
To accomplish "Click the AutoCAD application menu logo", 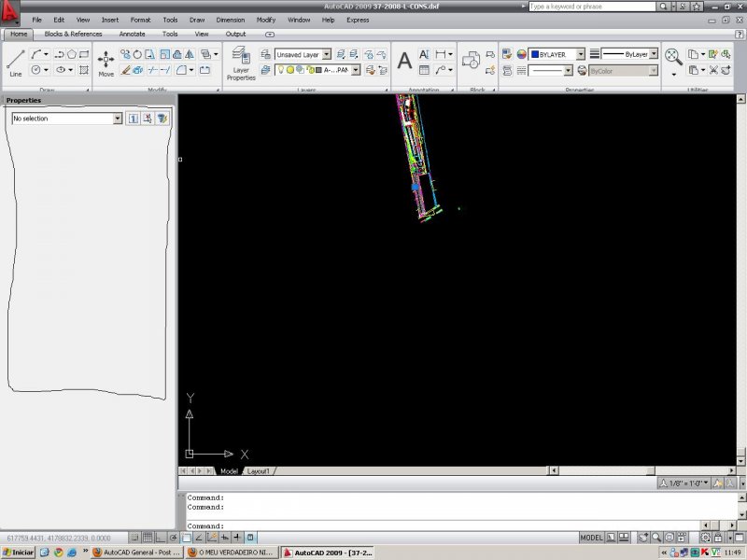I will click(10, 14).
